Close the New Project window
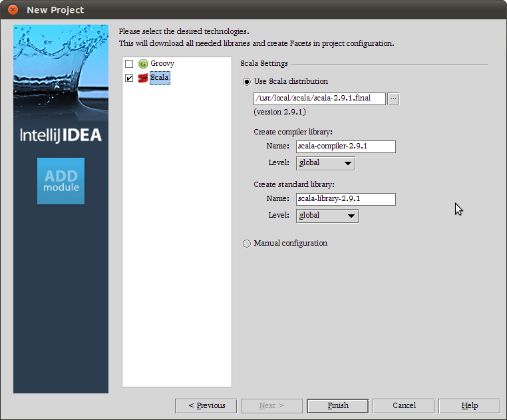The height and width of the screenshot is (420, 507). click(x=13, y=10)
